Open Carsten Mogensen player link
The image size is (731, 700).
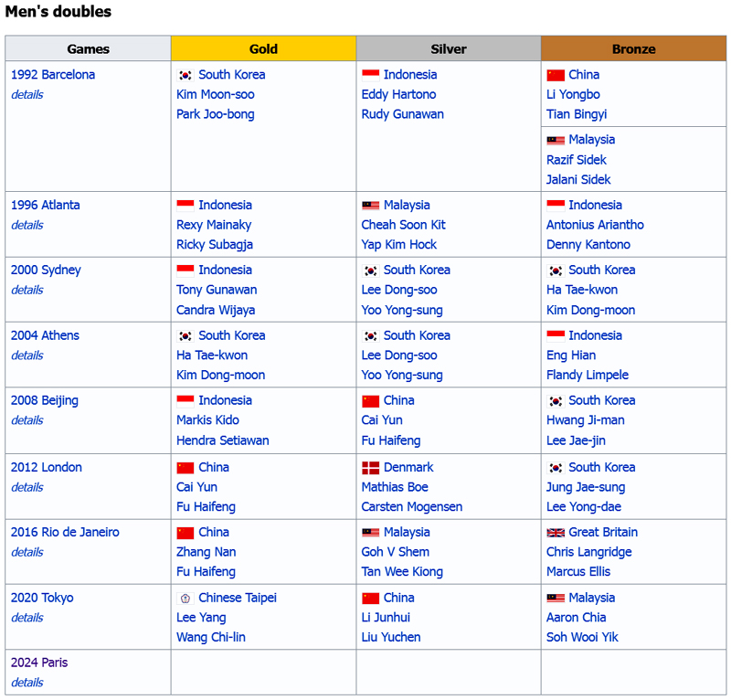[412, 507]
